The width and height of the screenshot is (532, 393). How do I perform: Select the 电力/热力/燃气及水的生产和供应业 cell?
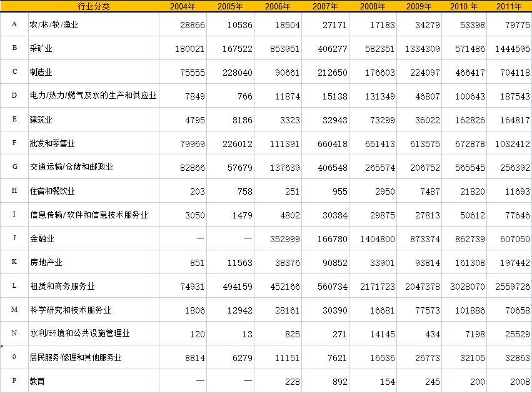(x=94, y=96)
